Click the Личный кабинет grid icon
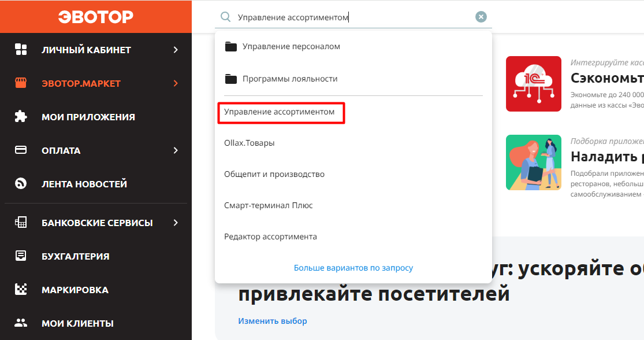Viewport: 644px width, 340px height. coord(21,49)
